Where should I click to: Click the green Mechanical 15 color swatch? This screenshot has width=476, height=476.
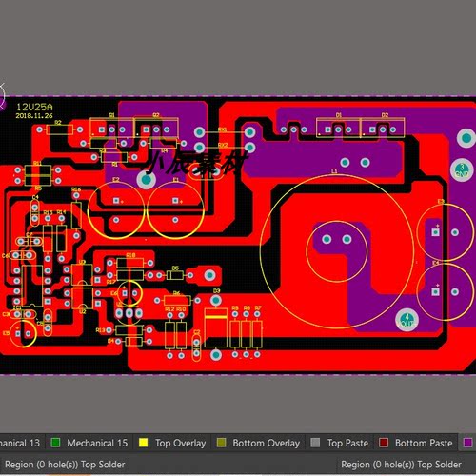[55, 443]
